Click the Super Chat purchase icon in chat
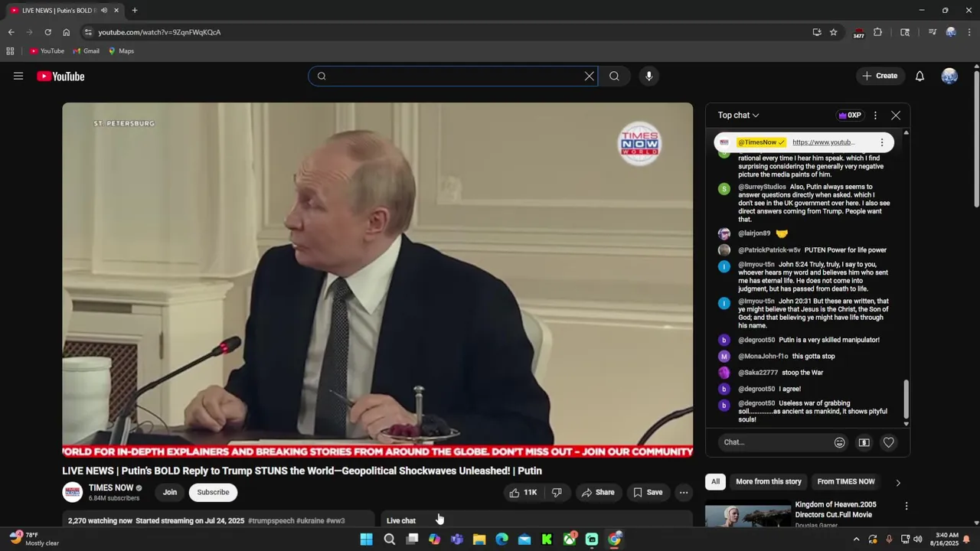Viewport: 980px width, 551px height. (864, 442)
